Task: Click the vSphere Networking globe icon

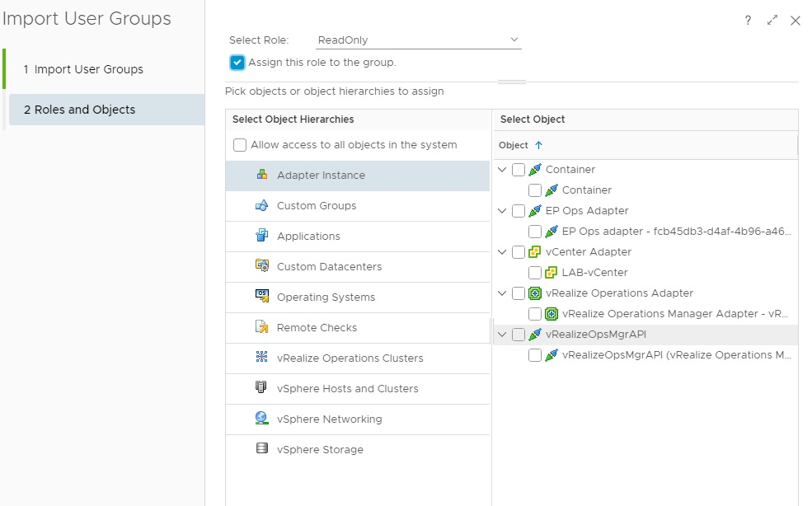Action: coord(262,419)
